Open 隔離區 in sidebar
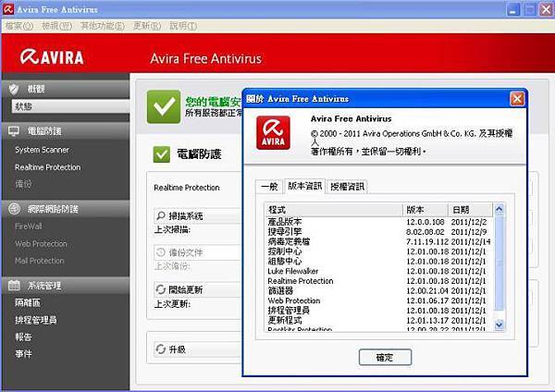Screen dimensions: 555x392 28,302
